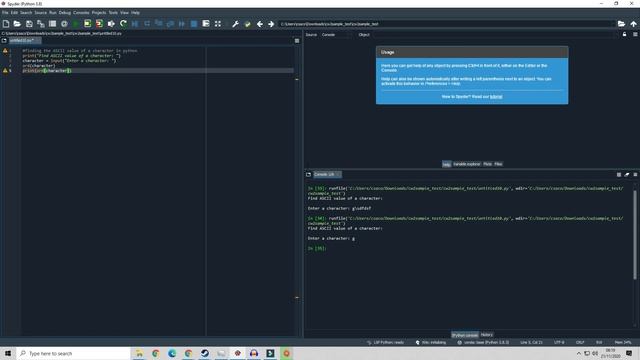This screenshot has height=360, width=640.
Task: Open Windows Start menu
Action: pyautogui.click(x=8, y=353)
